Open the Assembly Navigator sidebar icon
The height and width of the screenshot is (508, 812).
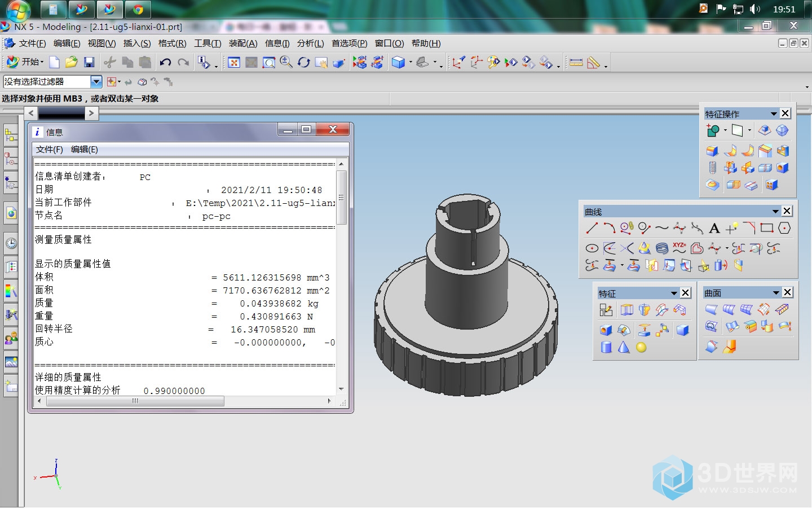click(11, 135)
